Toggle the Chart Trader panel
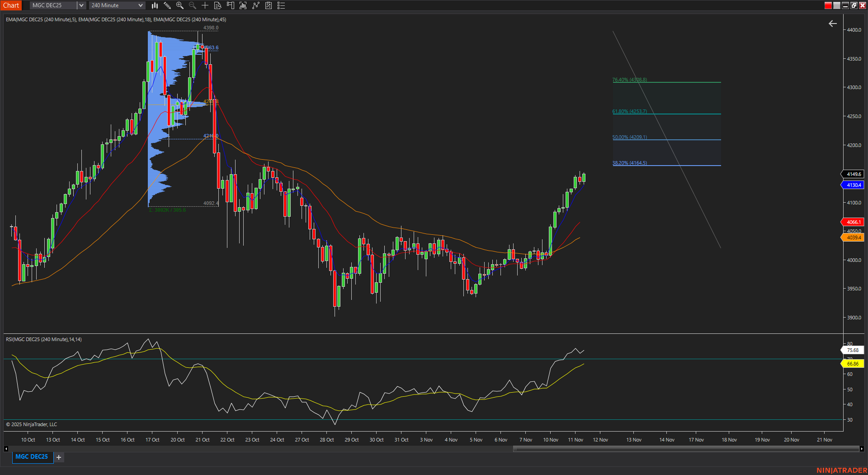 coord(230,5)
